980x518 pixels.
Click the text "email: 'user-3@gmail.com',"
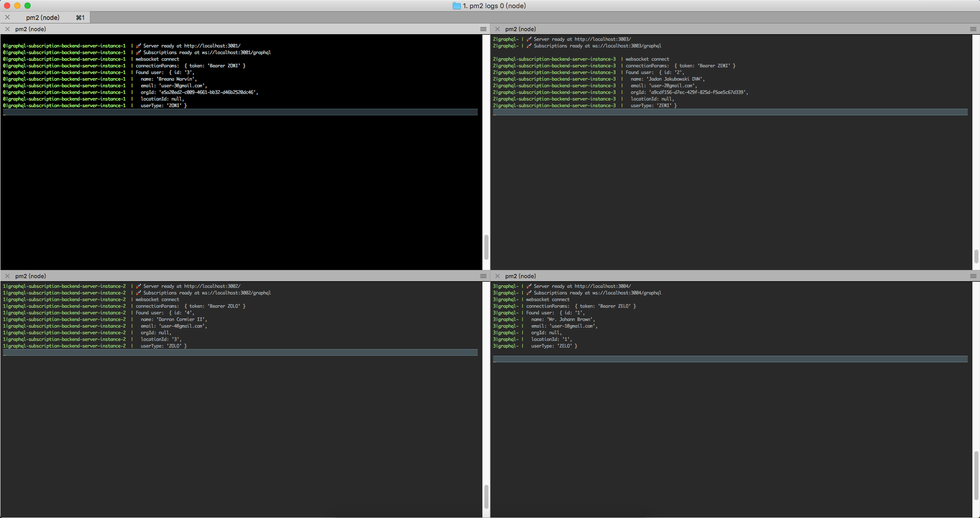point(174,86)
